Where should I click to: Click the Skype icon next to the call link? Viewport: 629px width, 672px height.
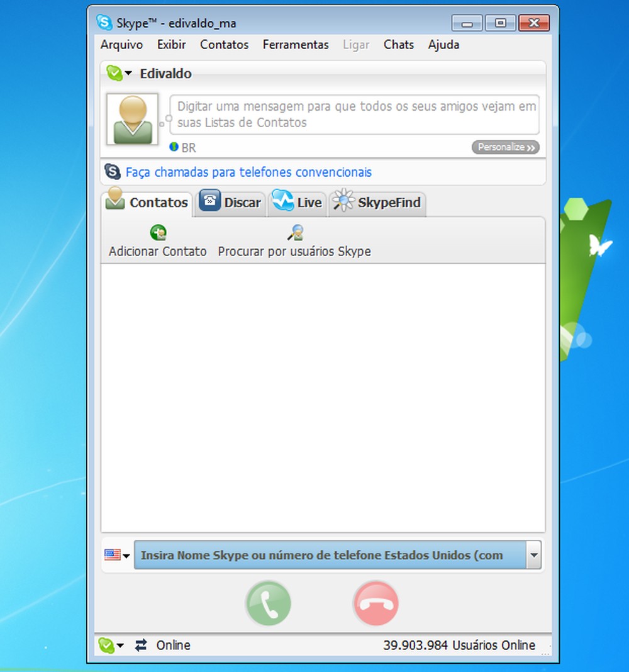(113, 171)
